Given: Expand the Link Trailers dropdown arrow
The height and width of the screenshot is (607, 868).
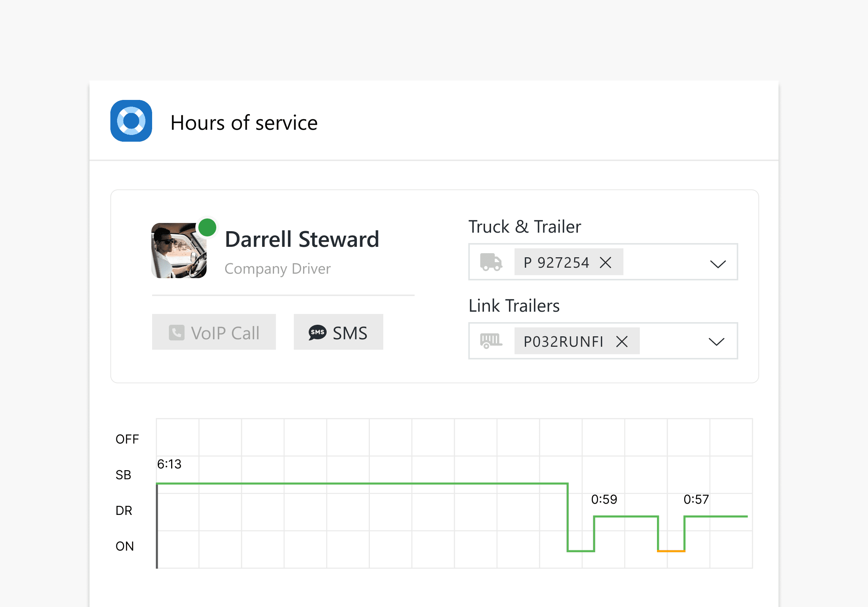Looking at the screenshot, I should [716, 342].
